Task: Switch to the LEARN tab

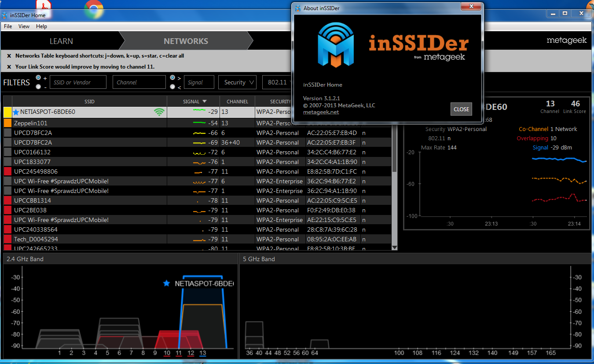Action: point(61,41)
